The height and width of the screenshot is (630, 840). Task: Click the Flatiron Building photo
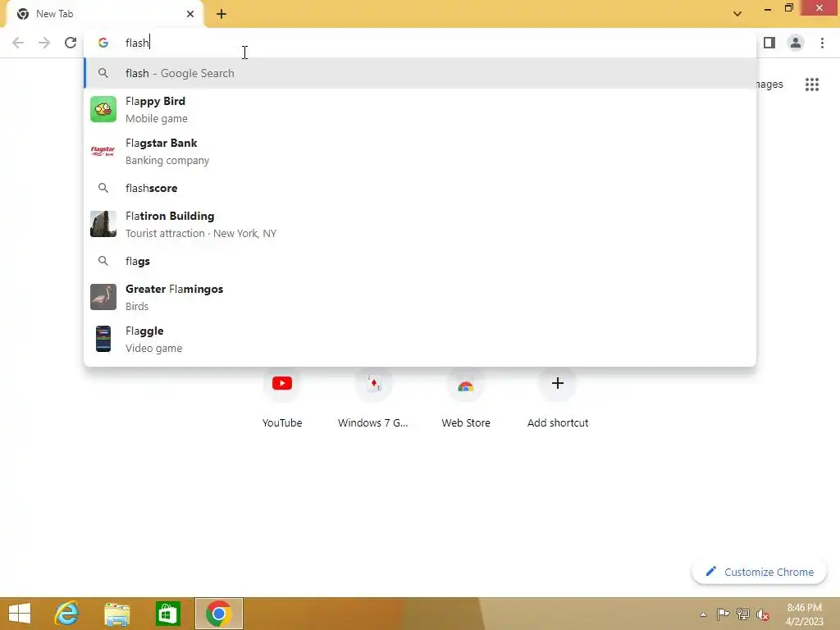point(103,224)
